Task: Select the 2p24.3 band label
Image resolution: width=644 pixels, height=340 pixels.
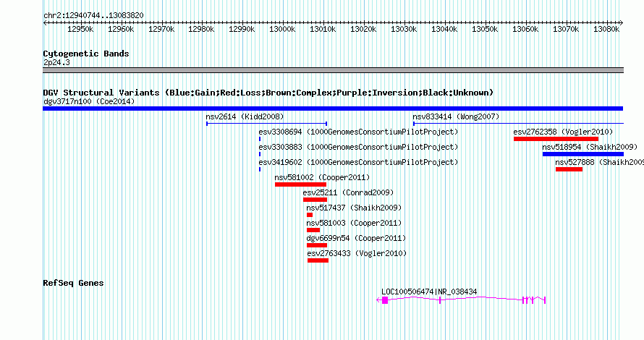Action: point(56,62)
